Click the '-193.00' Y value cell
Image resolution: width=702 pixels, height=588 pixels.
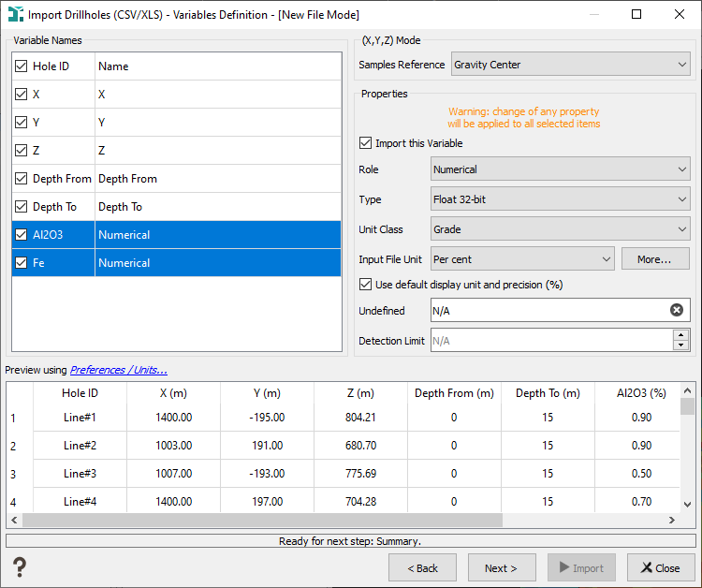pyautogui.click(x=268, y=474)
